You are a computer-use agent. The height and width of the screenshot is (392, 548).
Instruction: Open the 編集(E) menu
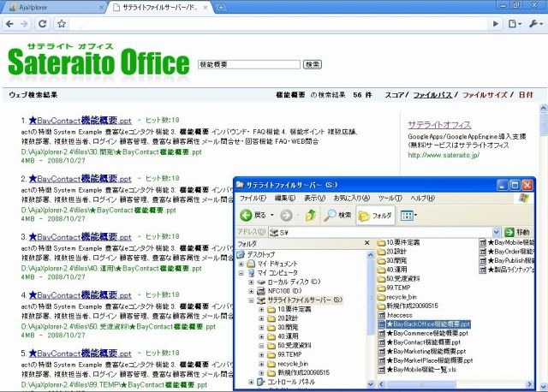(x=285, y=198)
